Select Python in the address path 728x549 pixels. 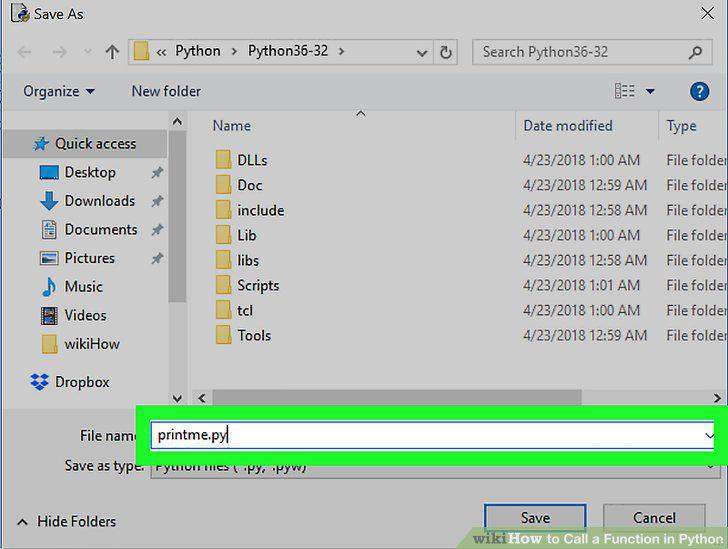click(x=198, y=51)
